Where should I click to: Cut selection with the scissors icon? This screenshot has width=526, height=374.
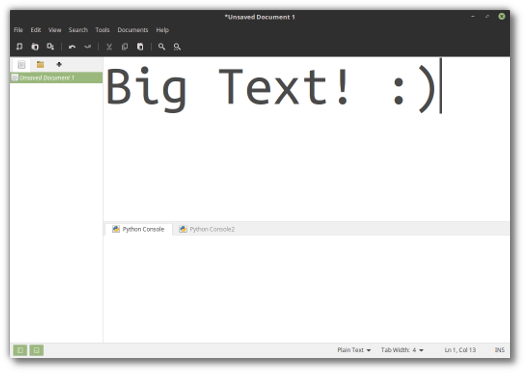tap(109, 47)
